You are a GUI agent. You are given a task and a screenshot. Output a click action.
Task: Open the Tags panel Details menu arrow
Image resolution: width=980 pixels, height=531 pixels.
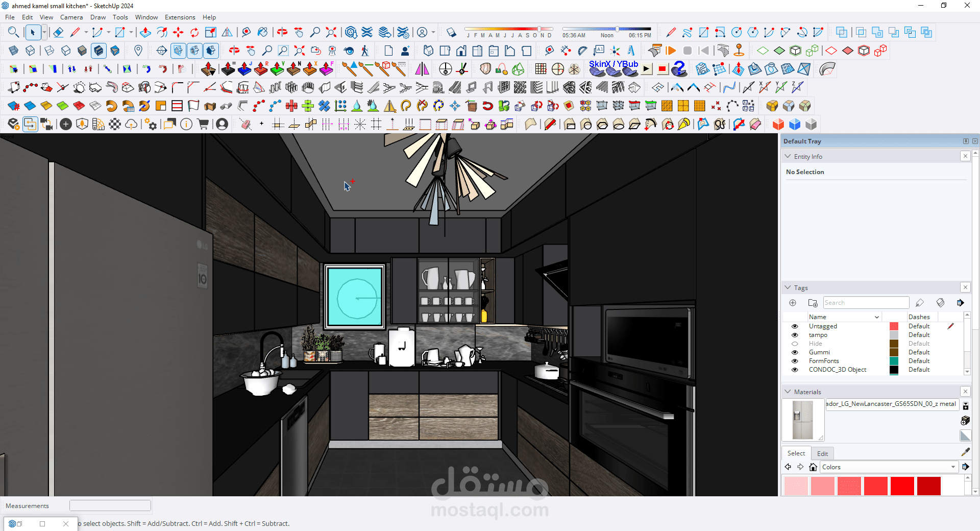point(960,303)
